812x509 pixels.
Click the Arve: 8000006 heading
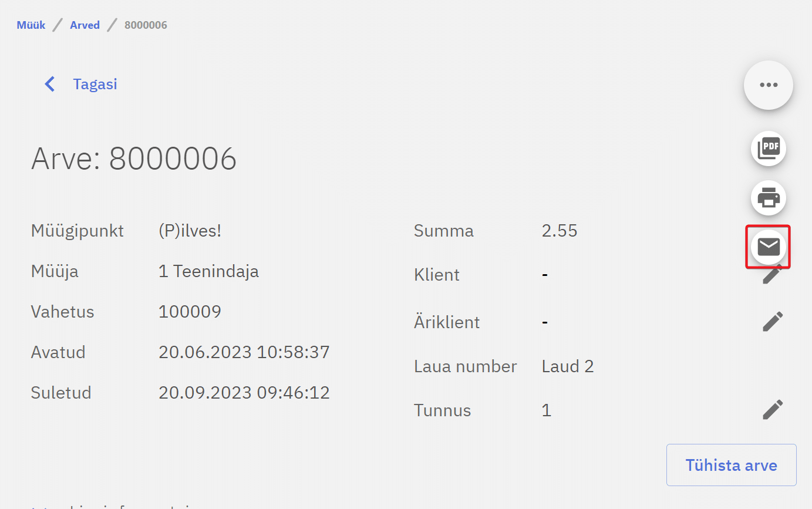click(x=134, y=158)
